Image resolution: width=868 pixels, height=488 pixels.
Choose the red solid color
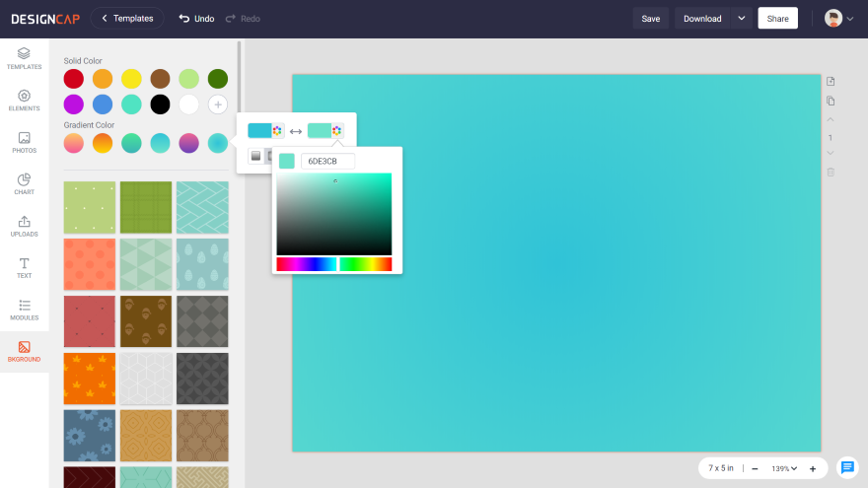(x=74, y=79)
